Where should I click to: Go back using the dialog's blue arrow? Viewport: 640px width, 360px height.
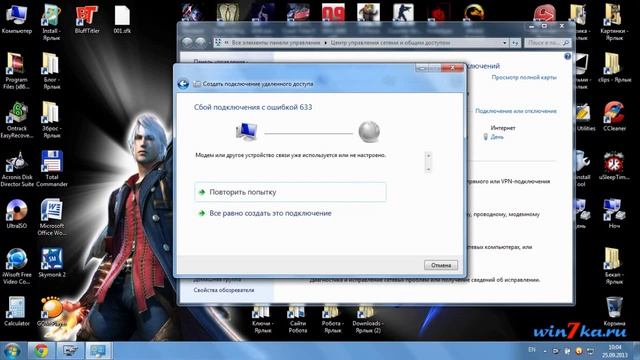(x=183, y=84)
